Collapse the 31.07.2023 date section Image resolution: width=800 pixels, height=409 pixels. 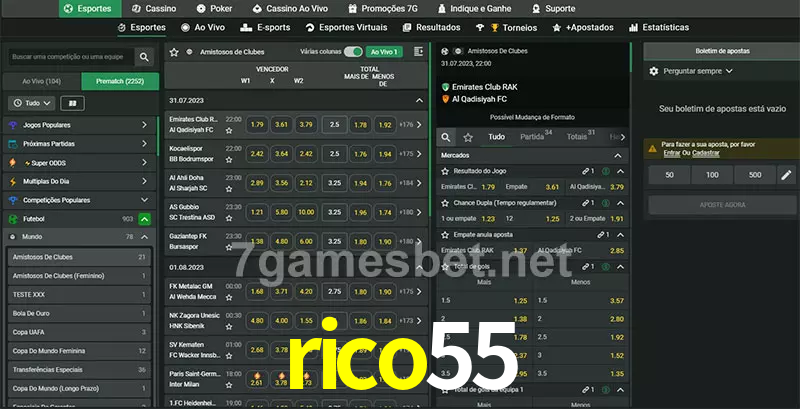(x=418, y=101)
